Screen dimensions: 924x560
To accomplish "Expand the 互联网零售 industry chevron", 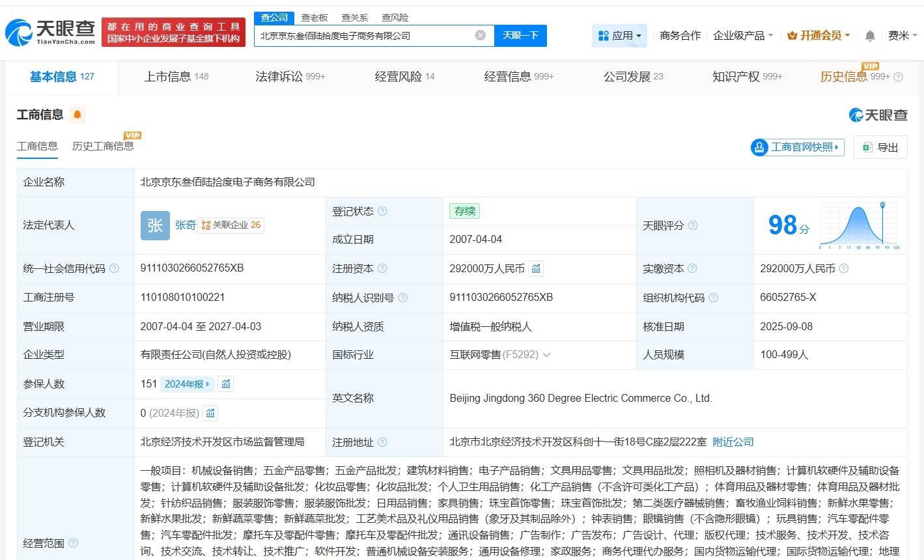I will (x=546, y=355).
